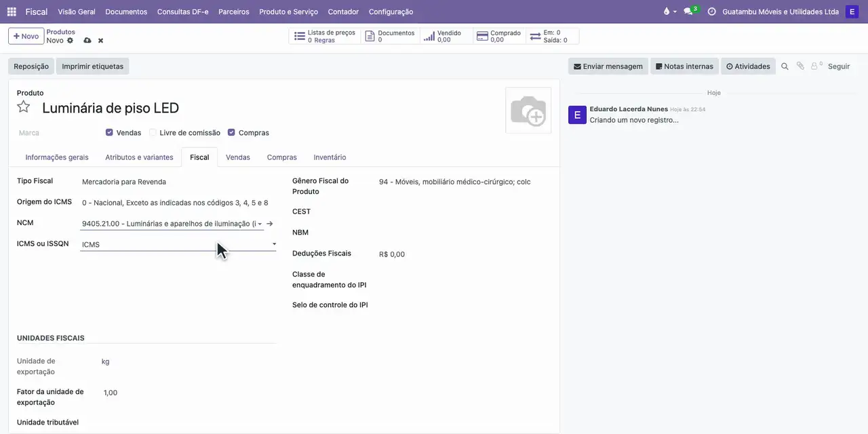Open the Tipo Fiscal selection field
The width and height of the screenshot is (868, 434).
[178, 182]
